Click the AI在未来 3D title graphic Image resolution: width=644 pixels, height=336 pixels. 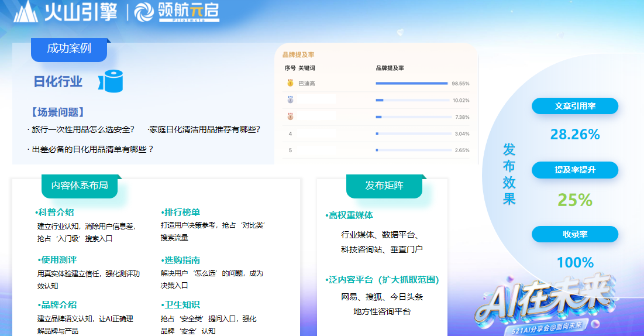[x=544, y=300]
